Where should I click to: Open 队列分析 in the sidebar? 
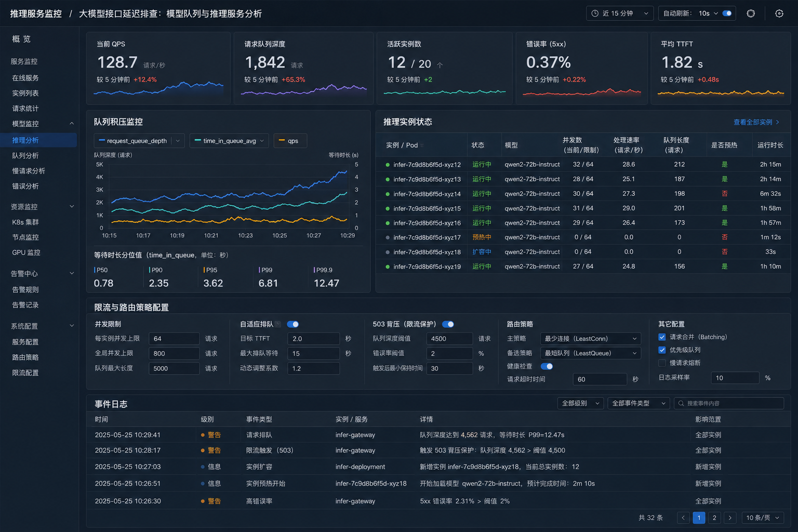pyautogui.click(x=25, y=155)
